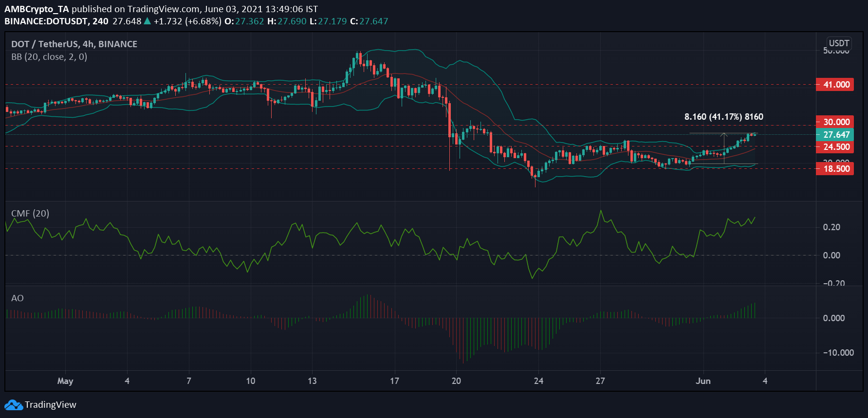This screenshot has height=418, width=868.
Task: Select the 24.500 red price label
Action: (x=835, y=147)
